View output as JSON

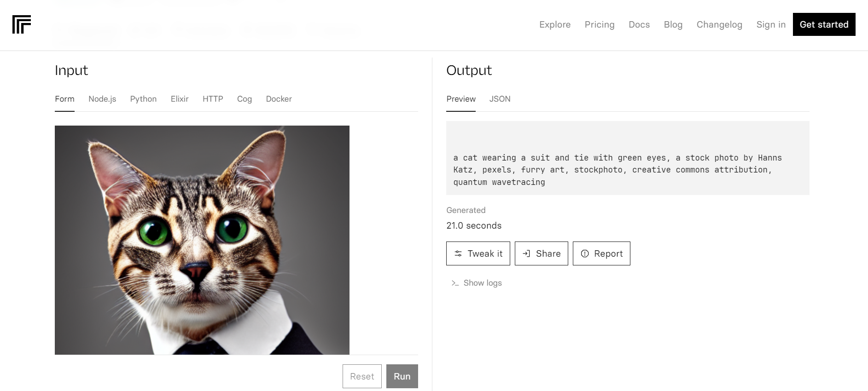[x=500, y=99]
